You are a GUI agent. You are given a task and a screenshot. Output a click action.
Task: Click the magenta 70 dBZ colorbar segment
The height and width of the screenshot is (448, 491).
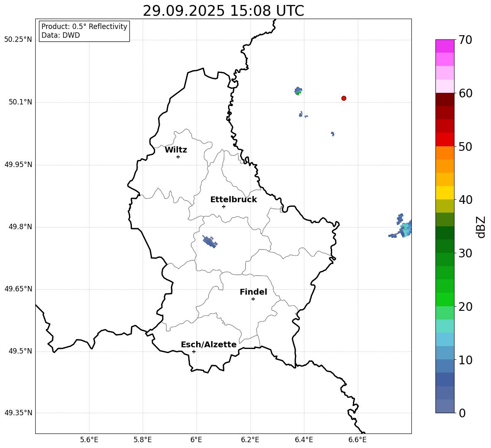point(445,46)
